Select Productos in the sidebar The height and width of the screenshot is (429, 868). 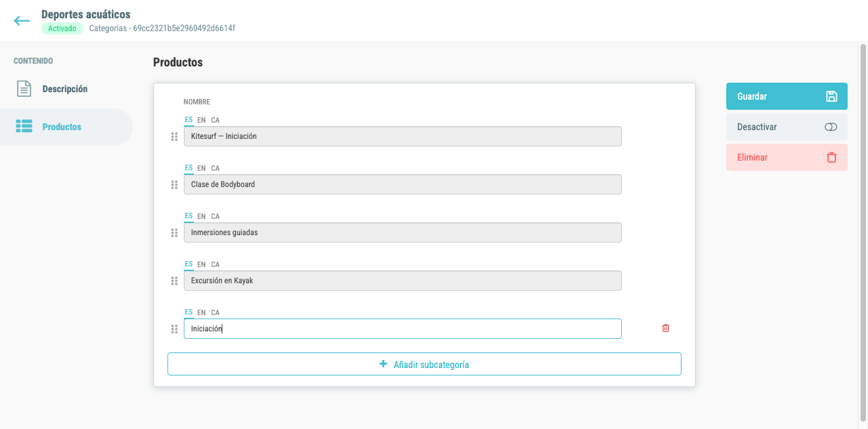click(66, 127)
